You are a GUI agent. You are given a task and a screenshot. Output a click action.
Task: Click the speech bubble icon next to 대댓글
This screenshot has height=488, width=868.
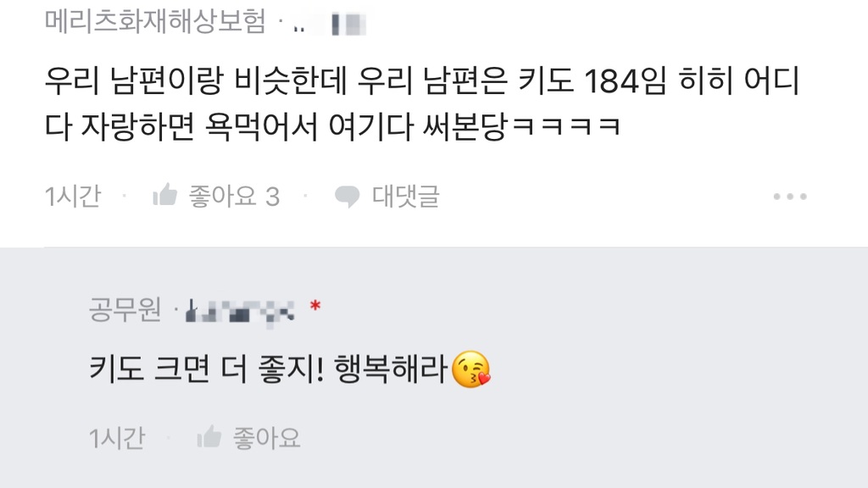(347, 197)
